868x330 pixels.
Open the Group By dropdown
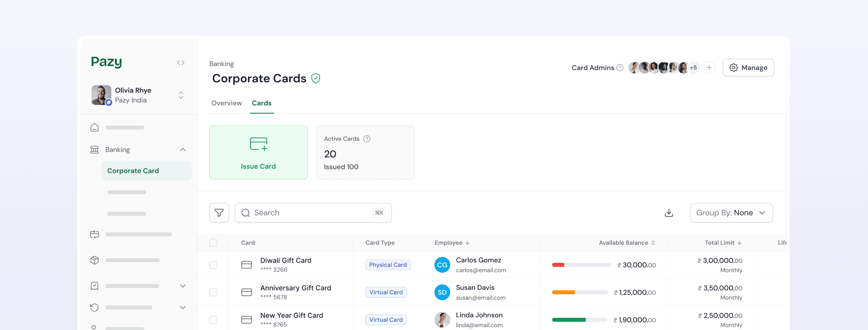(x=731, y=213)
